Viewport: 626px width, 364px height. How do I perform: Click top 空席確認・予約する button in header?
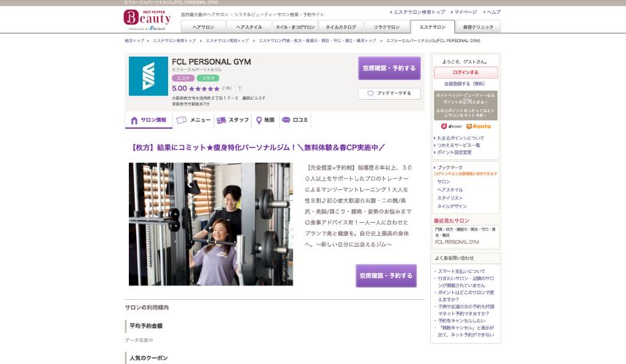tap(389, 68)
